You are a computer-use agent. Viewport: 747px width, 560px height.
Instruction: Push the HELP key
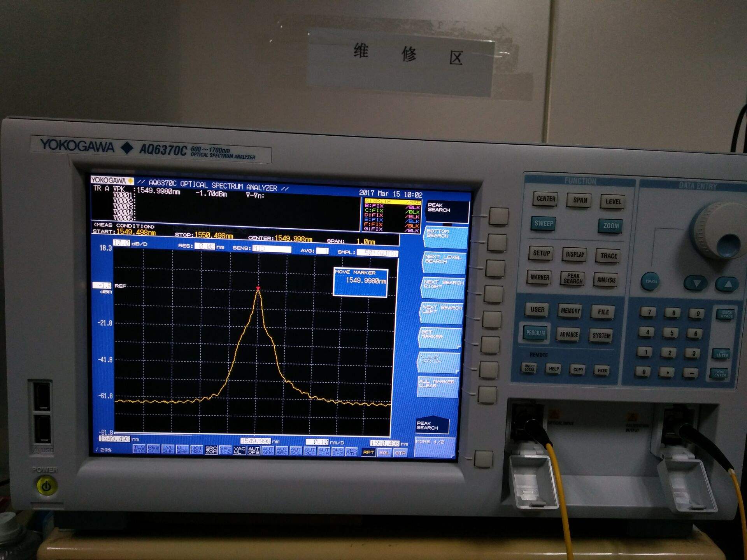tap(554, 369)
